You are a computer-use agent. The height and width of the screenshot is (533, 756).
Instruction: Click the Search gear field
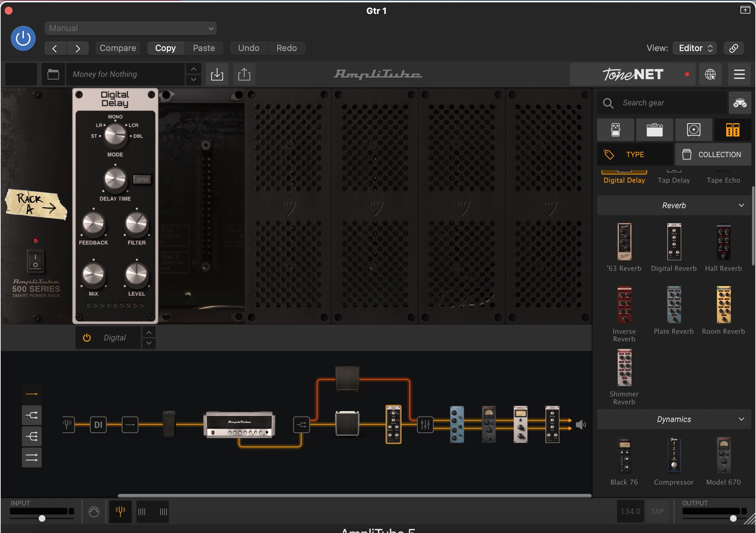click(x=662, y=103)
